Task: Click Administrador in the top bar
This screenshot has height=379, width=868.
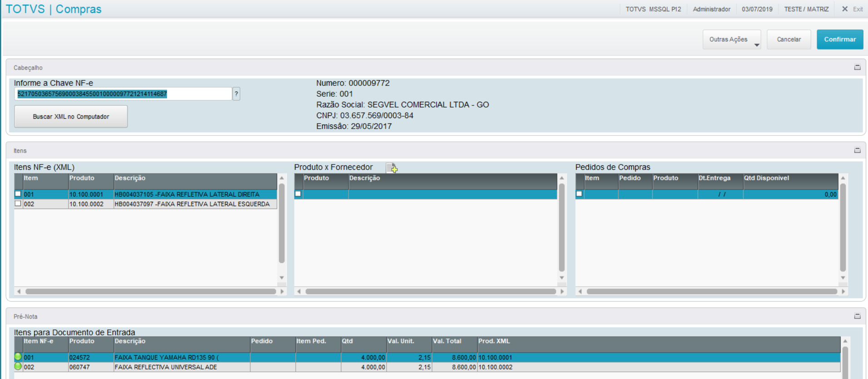Action: coord(712,9)
